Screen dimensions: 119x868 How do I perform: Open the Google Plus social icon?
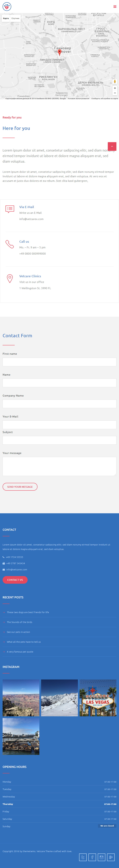pyautogui.click(x=111, y=857)
